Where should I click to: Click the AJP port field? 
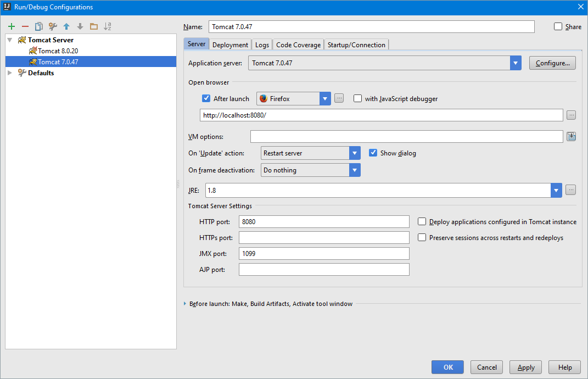point(324,270)
